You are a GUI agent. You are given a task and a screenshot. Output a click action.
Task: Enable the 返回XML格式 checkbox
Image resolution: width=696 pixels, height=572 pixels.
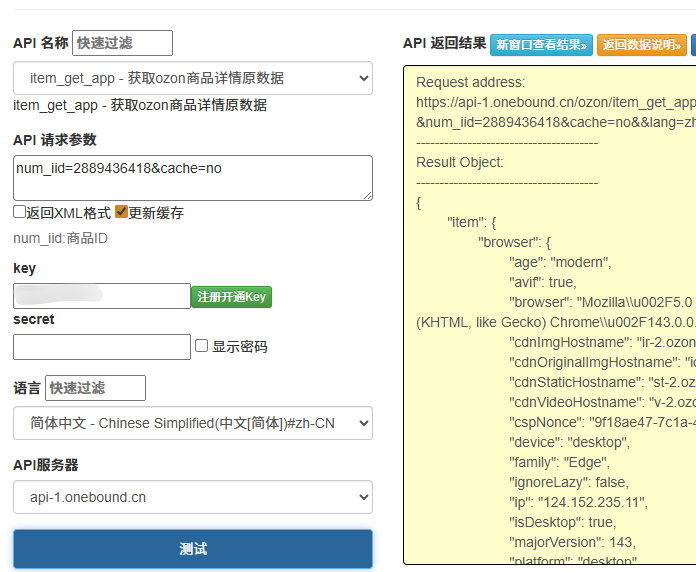20,212
